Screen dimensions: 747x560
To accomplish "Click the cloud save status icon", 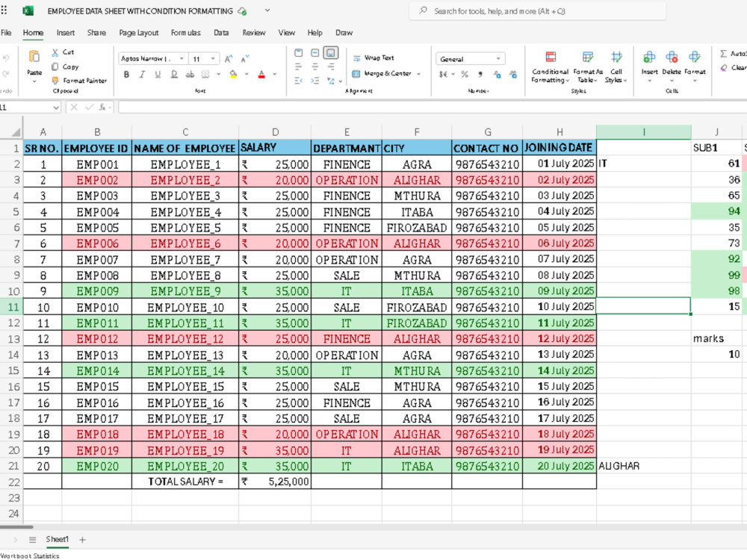I will 242,11.
